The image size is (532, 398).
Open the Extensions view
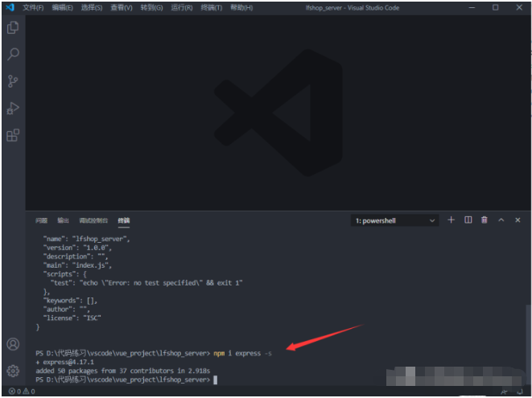[13, 135]
